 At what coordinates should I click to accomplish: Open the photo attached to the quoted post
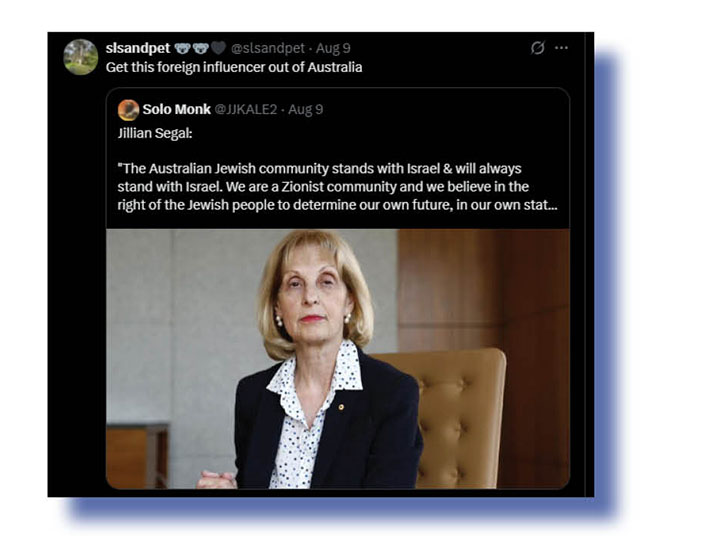point(338,359)
